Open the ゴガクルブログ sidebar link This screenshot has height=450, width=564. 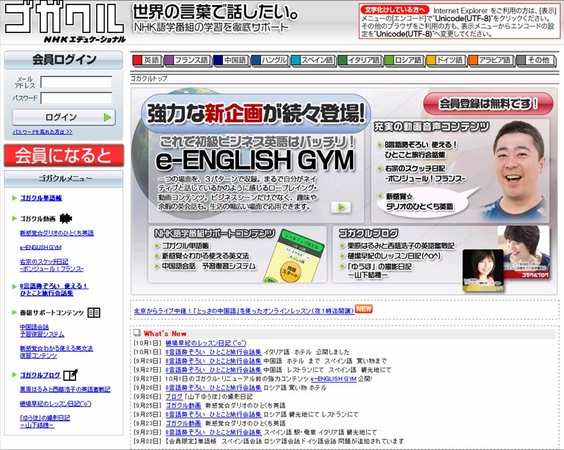40,375
